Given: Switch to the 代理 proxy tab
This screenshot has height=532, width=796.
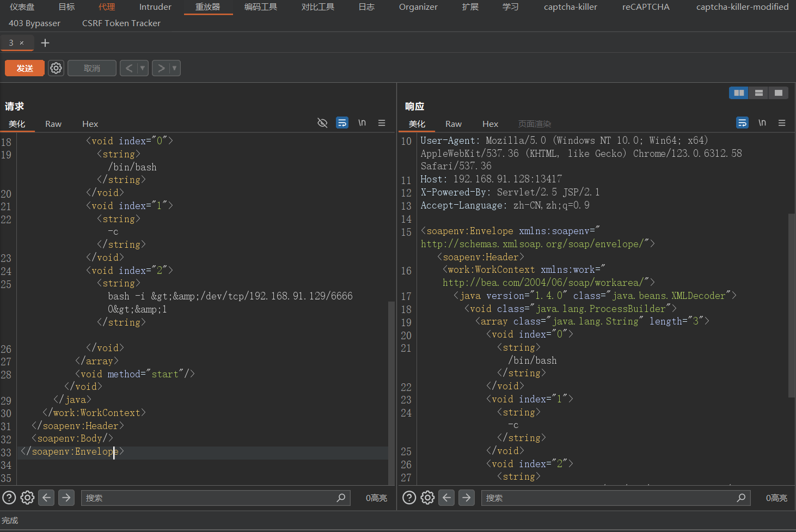Looking at the screenshot, I should click(x=107, y=7).
